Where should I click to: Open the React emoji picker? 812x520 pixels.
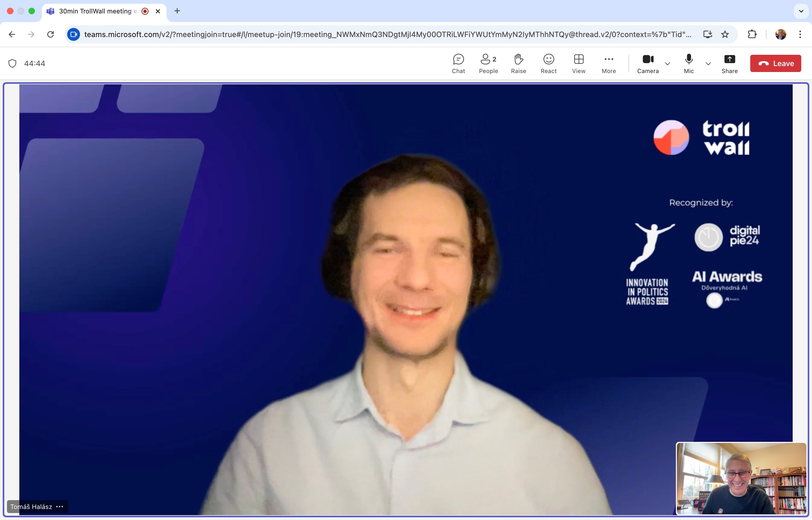click(548, 63)
